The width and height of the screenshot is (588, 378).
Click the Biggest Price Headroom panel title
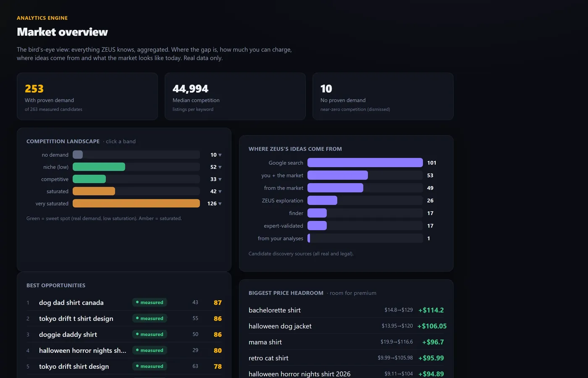click(x=286, y=293)
